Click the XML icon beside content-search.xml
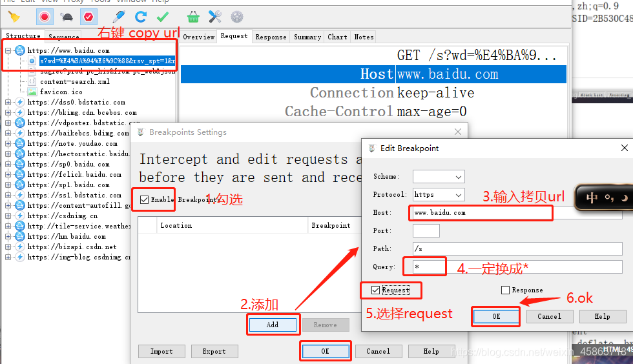 tap(32, 81)
